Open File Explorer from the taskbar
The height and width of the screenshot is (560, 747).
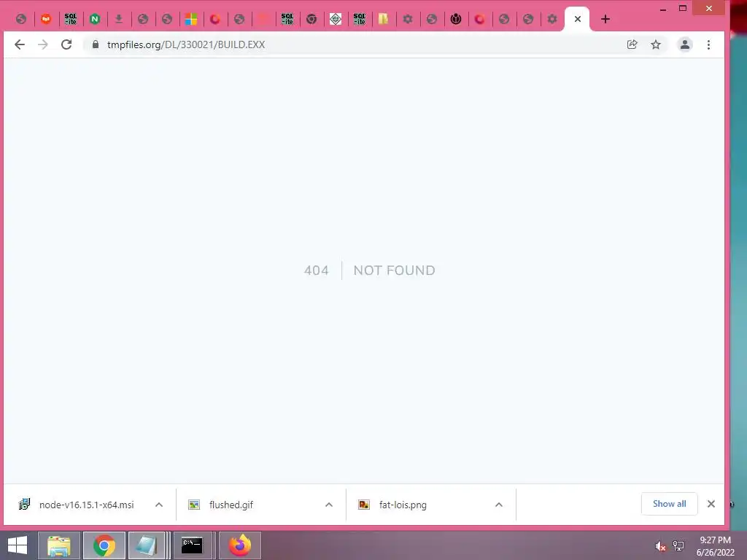pos(59,545)
